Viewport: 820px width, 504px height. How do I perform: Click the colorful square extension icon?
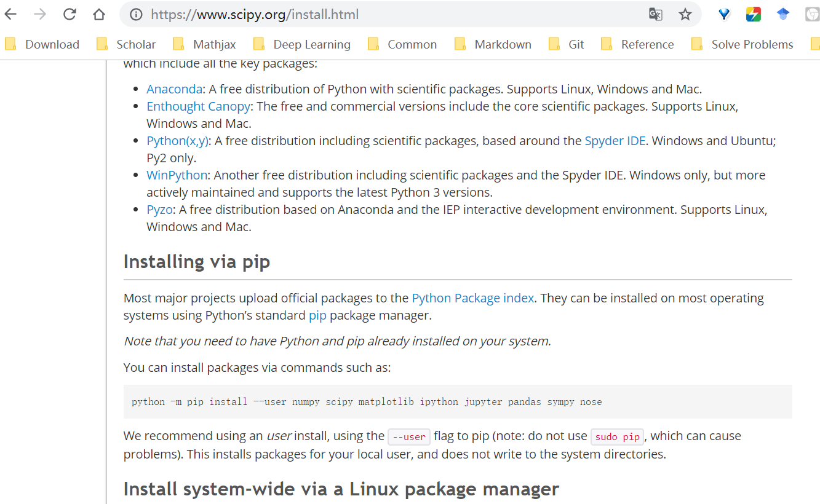[x=754, y=14]
